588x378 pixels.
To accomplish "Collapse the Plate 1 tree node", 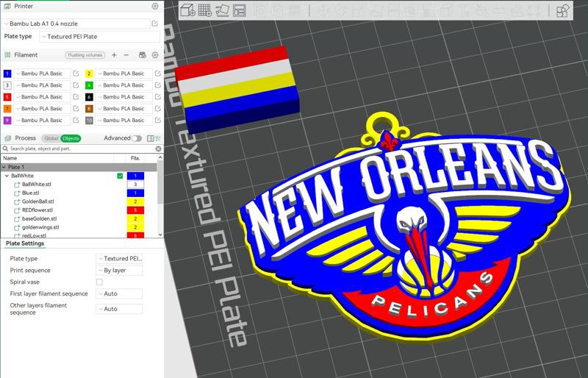I will (4, 168).
